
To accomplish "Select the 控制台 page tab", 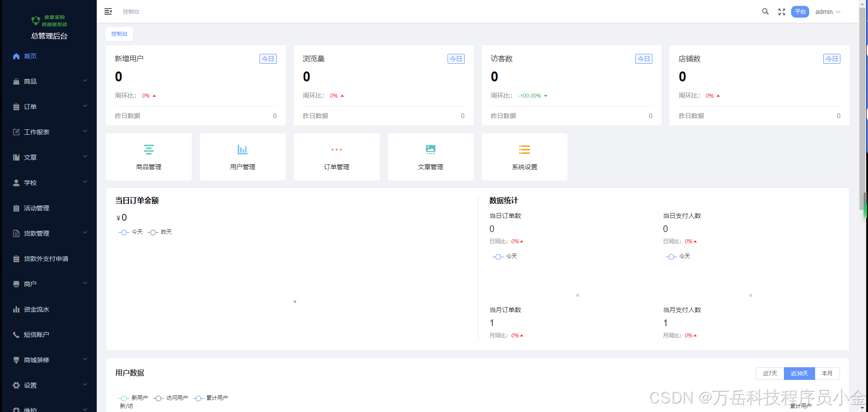I will pos(119,34).
